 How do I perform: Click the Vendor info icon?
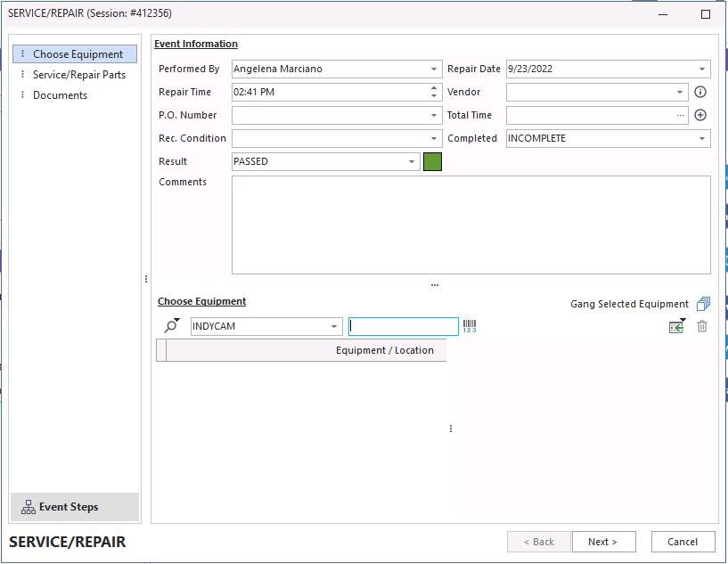coord(700,92)
